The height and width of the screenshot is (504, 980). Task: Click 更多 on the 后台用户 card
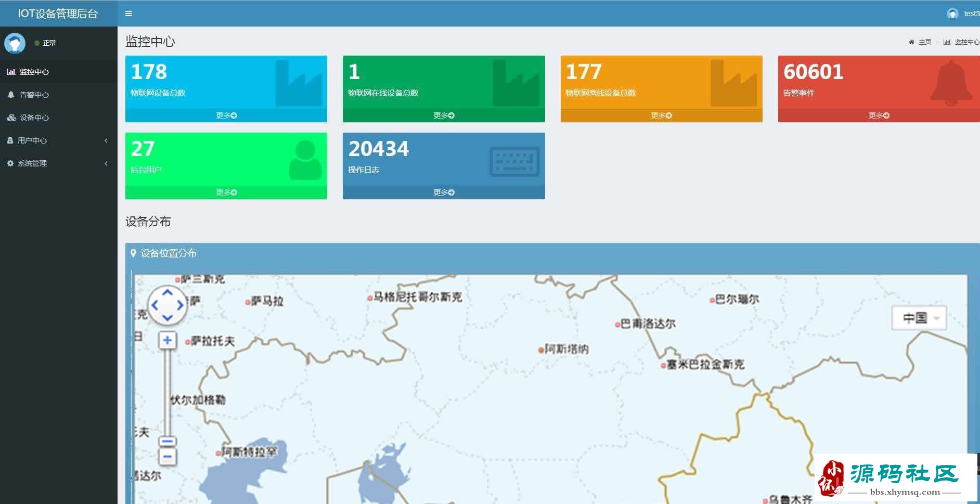tap(226, 192)
